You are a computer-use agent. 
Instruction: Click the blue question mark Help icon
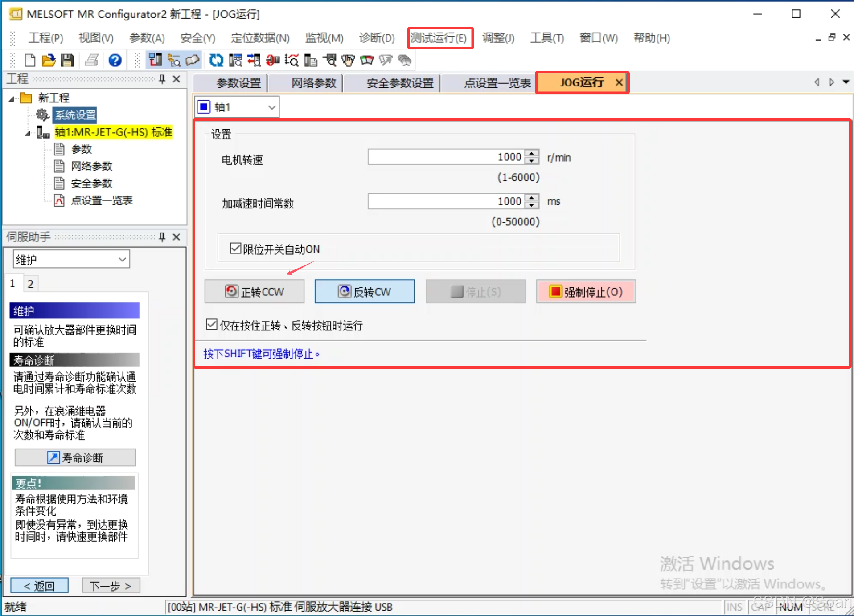[x=115, y=60]
